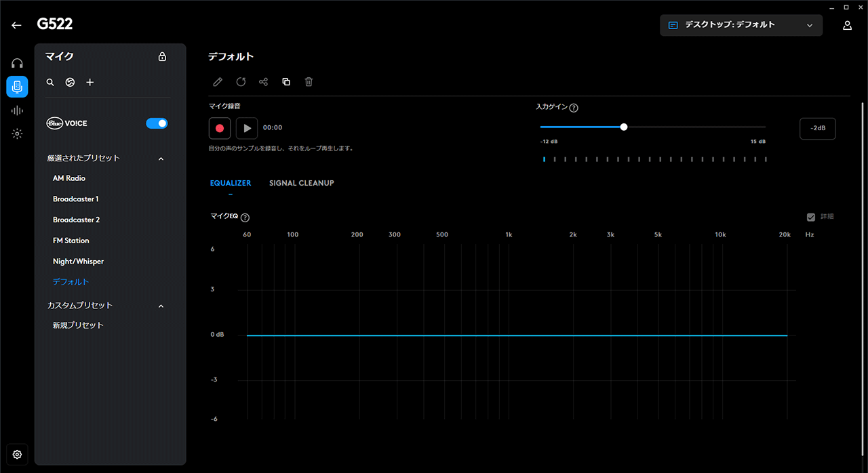Open the デスクトップ: デフォルト profile dropdown
This screenshot has height=473, width=868.
point(741,25)
